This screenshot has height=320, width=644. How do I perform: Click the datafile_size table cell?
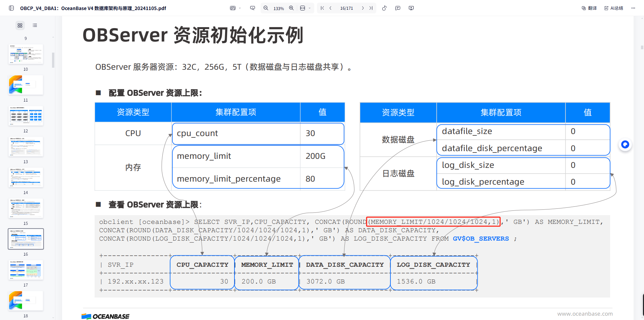pos(501,131)
